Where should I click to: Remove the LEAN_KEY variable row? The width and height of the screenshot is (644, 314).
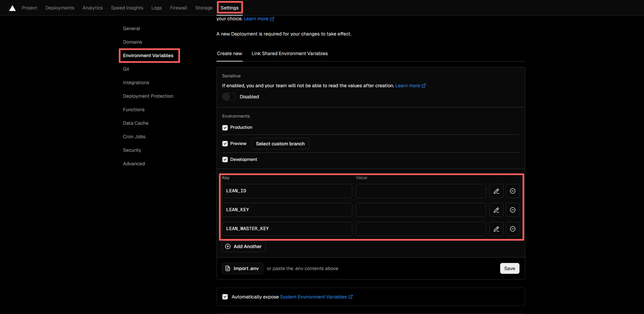tap(512, 210)
